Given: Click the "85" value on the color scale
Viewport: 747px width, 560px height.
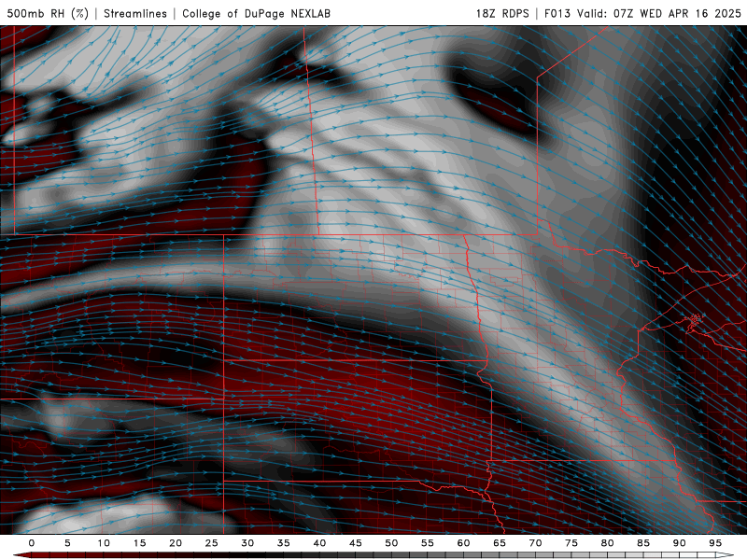Looking at the screenshot, I should (643, 543).
